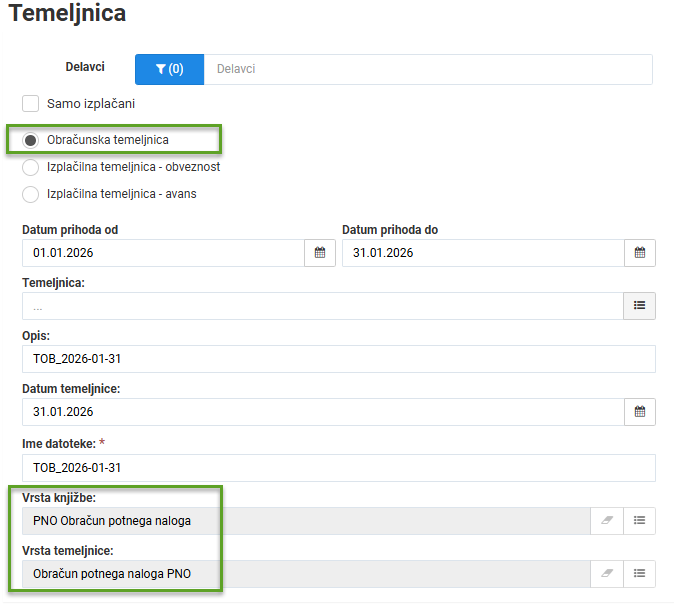
Task: Select Obračunska temeljnica radio option
Action: tap(31, 140)
